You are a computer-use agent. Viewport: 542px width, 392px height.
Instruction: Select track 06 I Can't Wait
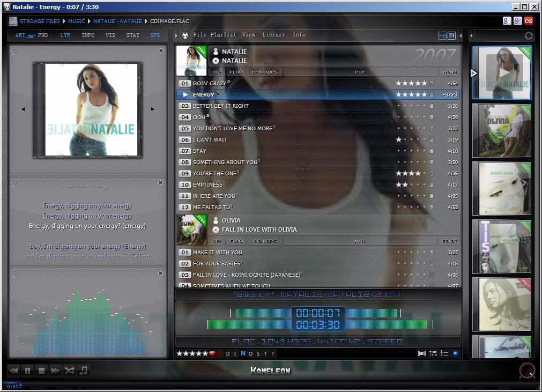tap(318, 139)
